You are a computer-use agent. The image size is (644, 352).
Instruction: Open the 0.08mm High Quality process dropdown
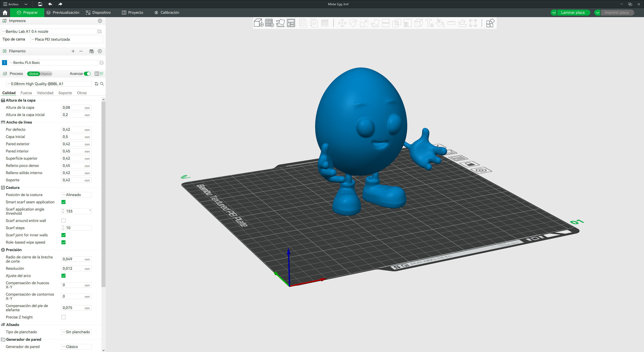tap(49, 84)
